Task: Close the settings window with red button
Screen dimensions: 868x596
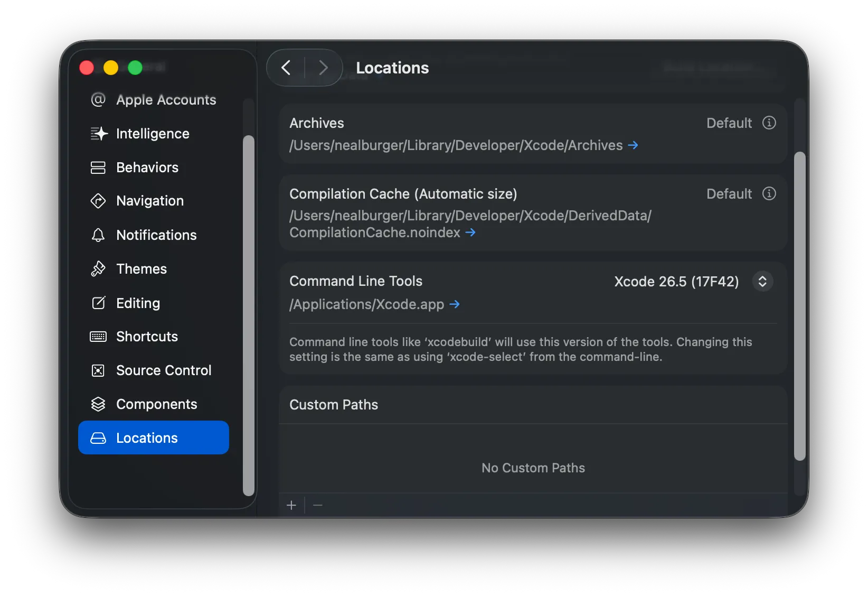Action: [87, 68]
